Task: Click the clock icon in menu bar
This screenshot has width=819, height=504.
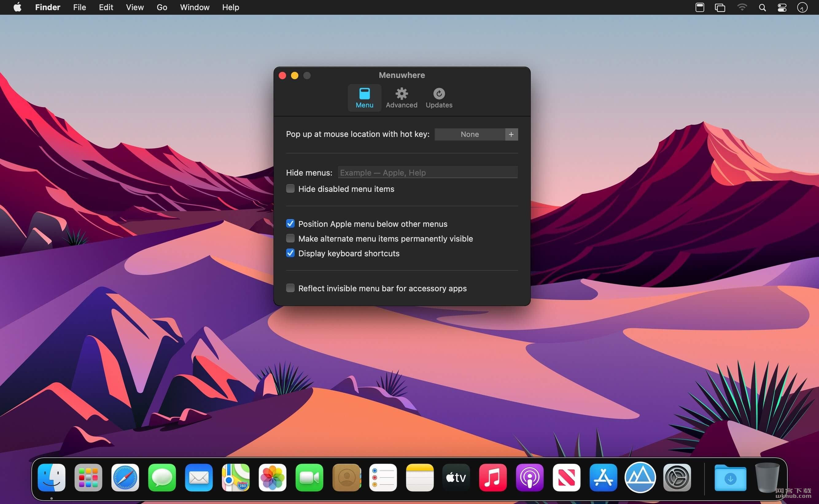Action: 802,7
